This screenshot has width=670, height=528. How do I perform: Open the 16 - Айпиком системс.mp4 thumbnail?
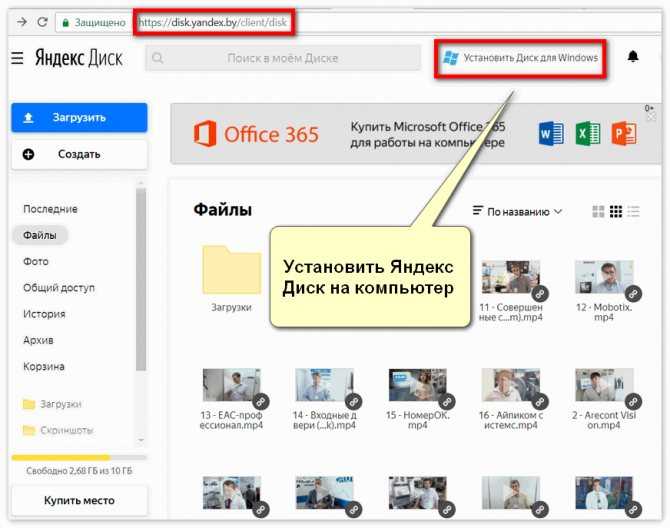511,385
